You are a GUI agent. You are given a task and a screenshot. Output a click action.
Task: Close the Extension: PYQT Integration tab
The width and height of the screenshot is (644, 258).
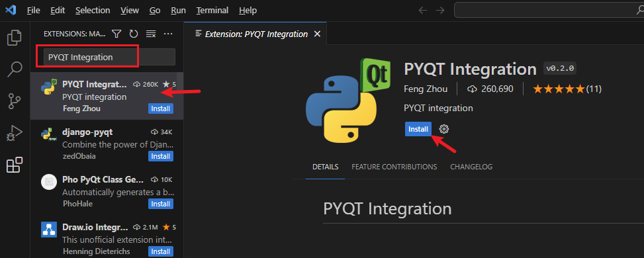coord(317,34)
